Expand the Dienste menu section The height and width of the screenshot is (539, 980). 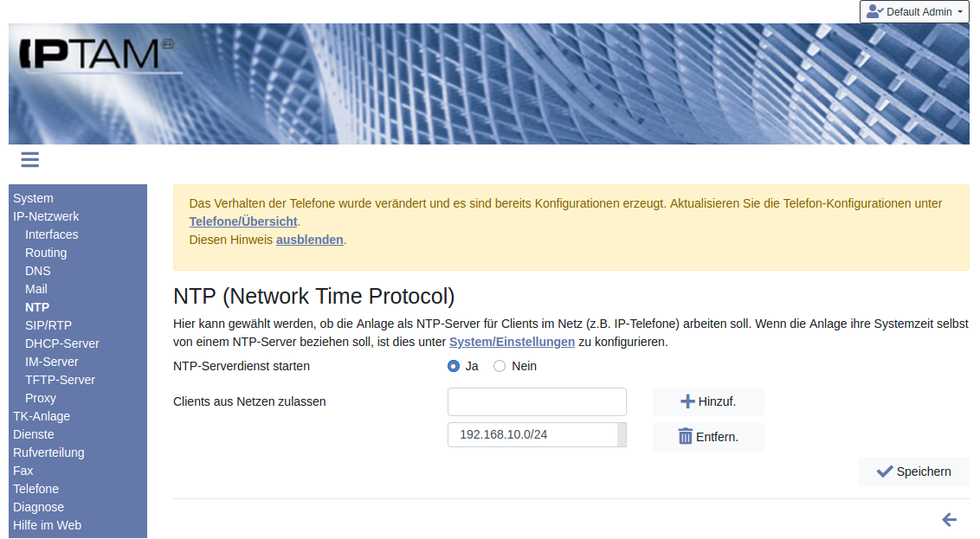click(34, 434)
